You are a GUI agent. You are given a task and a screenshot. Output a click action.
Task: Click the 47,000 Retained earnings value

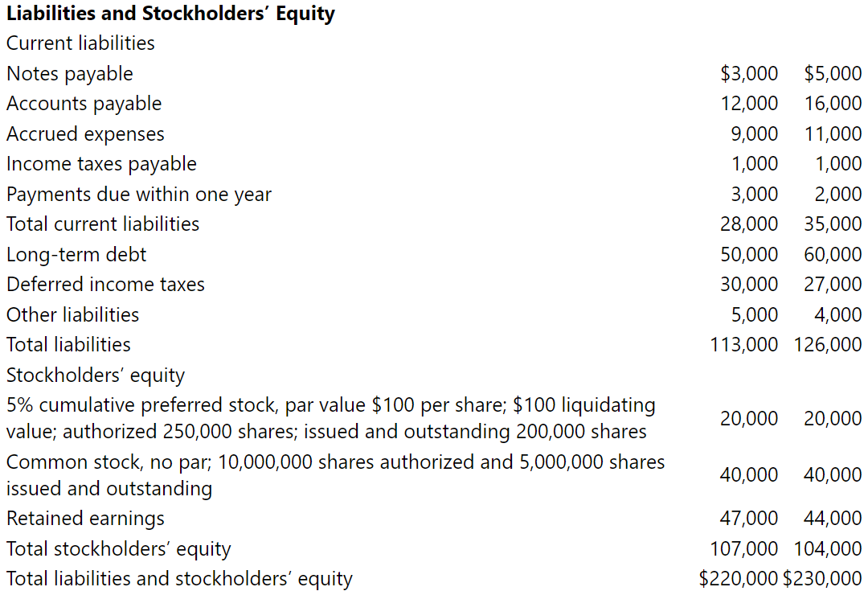(x=749, y=519)
